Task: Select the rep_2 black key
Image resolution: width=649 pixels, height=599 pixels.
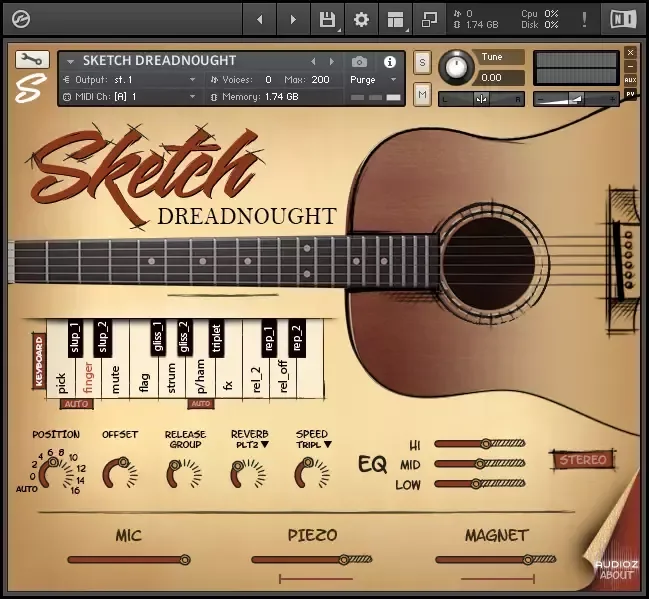Action: click(x=297, y=337)
